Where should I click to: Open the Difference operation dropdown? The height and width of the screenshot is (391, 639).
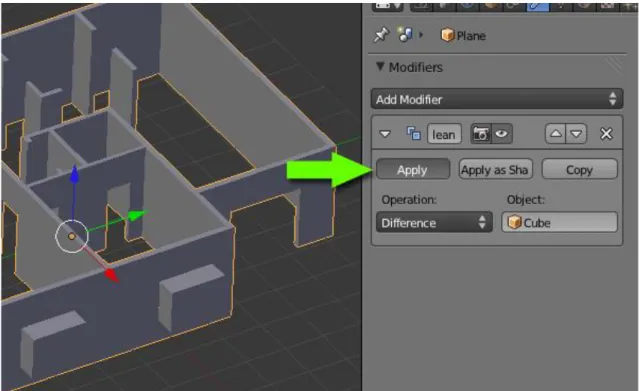tap(434, 222)
